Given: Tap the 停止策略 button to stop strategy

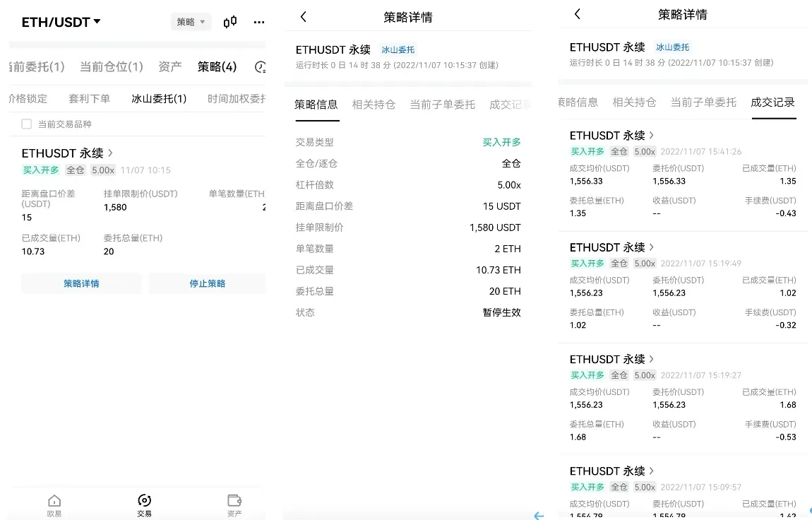Looking at the screenshot, I should click(207, 283).
